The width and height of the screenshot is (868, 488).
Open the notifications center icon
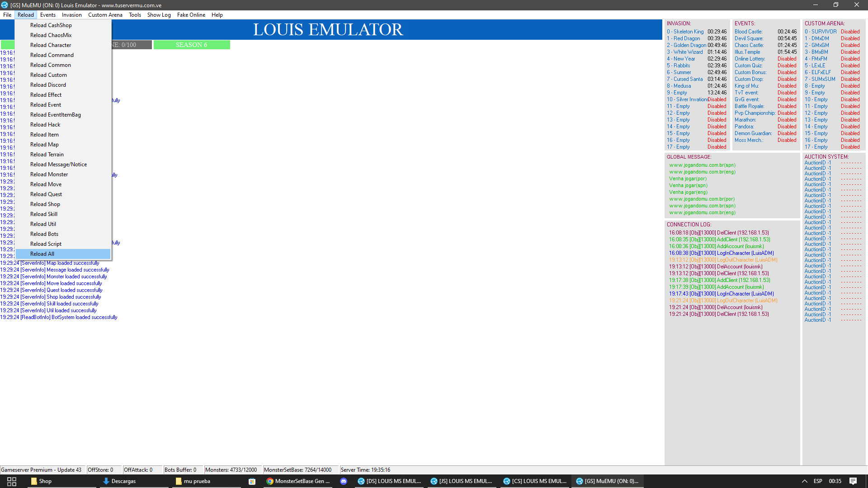(x=853, y=481)
